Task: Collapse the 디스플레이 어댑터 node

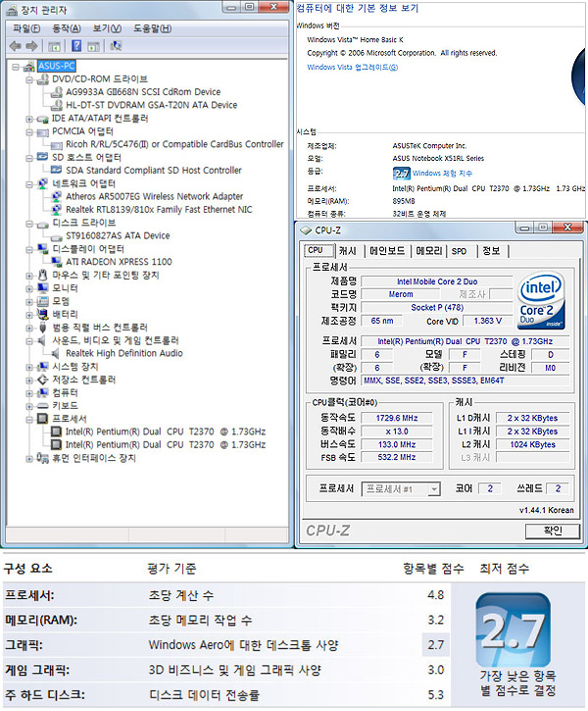Action: (x=29, y=249)
